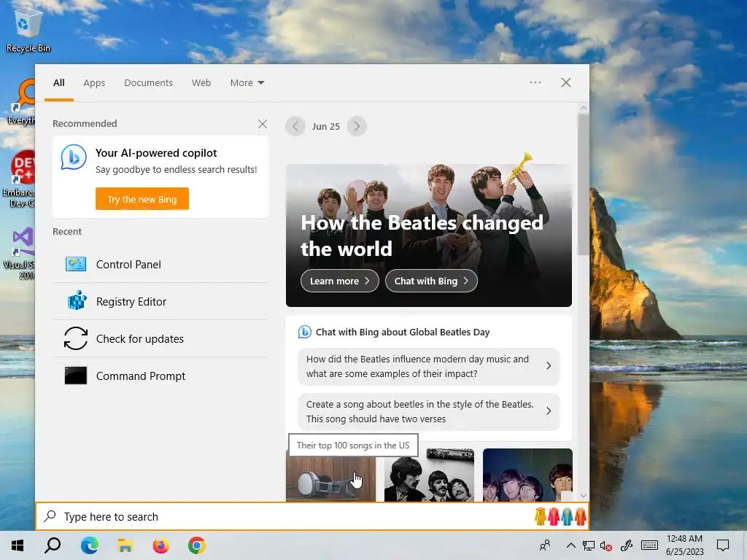Open Registry Editor from Recent list
This screenshot has height=560, width=747.
160,301
